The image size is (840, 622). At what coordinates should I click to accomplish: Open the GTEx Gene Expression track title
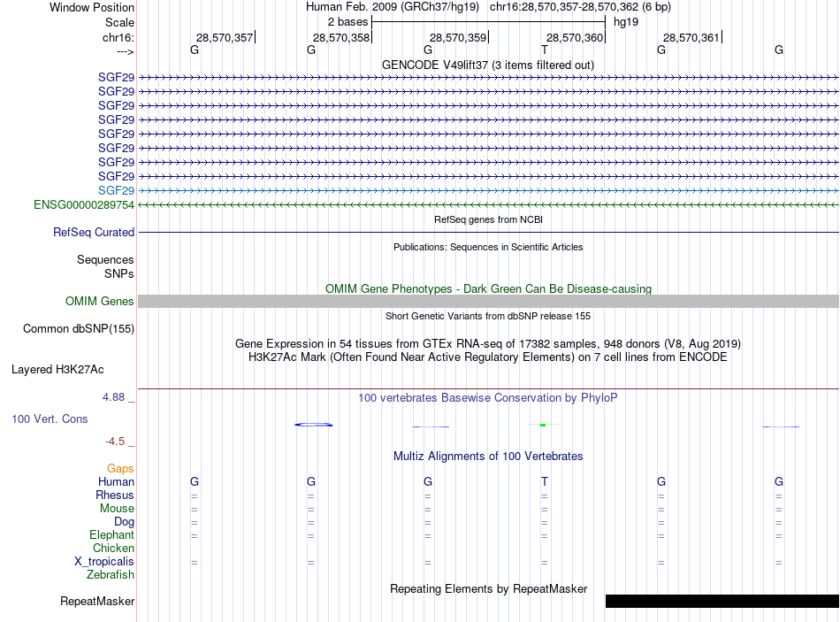pyautogui.click(x=488, y=343)
